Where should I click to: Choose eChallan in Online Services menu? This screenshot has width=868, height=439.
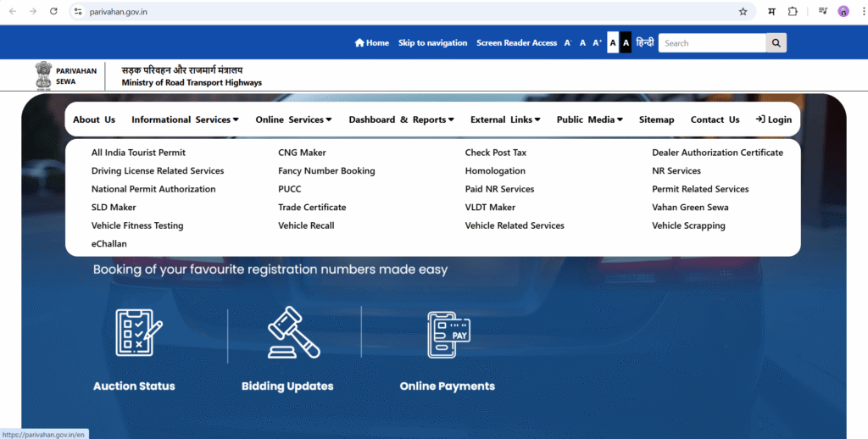[108, 244]
